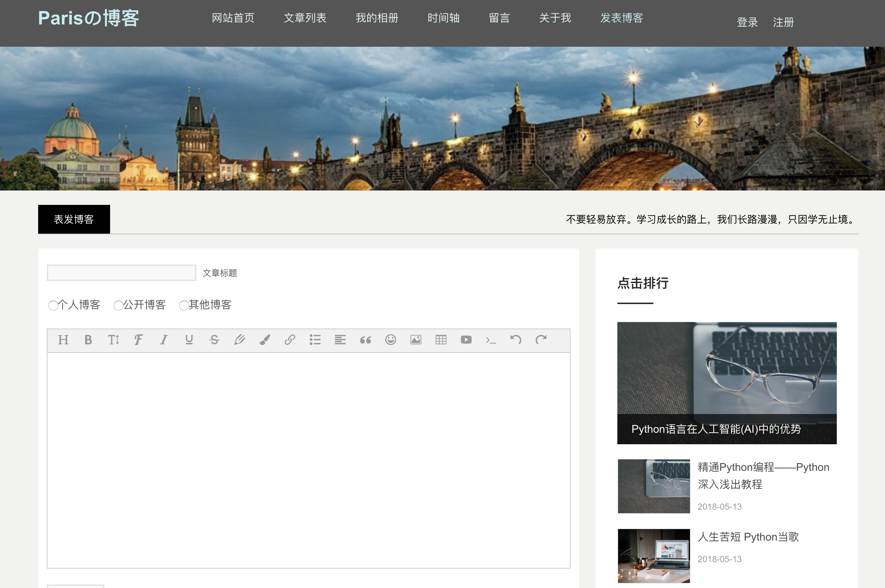The image size is (885, 588).
Task: Click the 文章标题 input field
Action: 121,273
